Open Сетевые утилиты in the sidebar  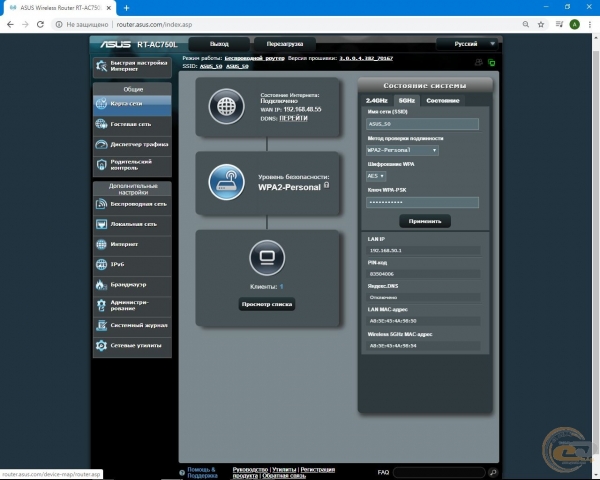point(132,345)
